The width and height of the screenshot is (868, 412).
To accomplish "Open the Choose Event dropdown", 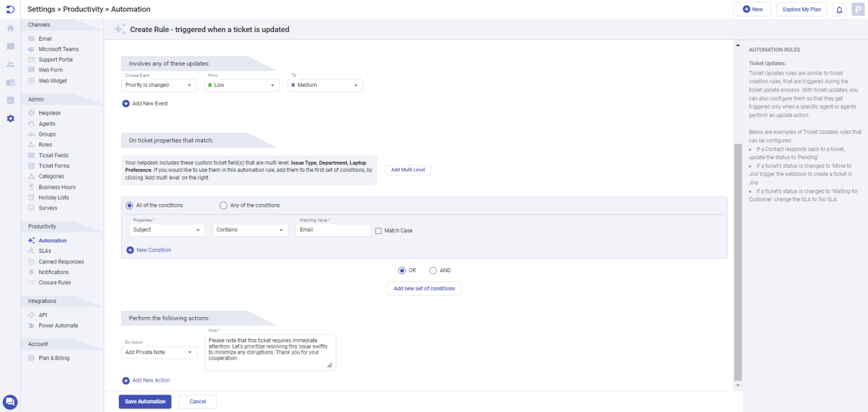I will tap(158, 85).
